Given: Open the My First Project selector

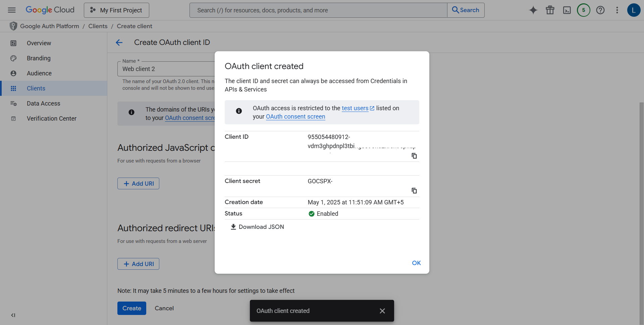Looking at the screenshot, I should tap(116, 10).
